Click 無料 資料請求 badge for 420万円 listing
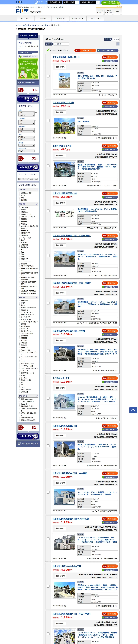The width and height of the screenshot is (138, 644). click(110, 57)
